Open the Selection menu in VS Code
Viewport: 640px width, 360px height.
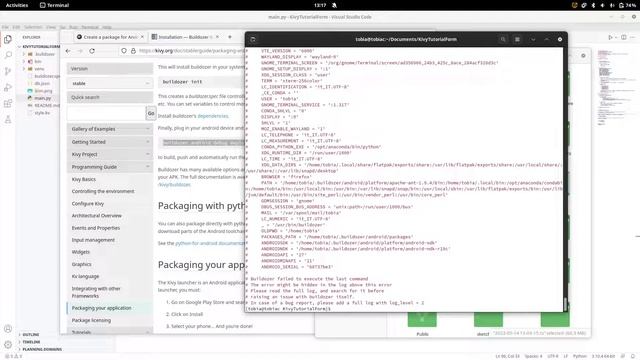(x=33, y=27)
